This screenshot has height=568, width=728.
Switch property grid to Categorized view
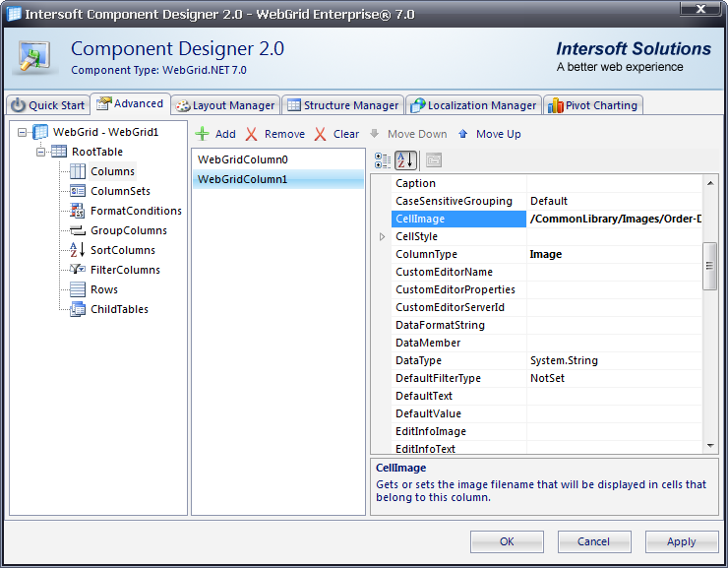384,160
